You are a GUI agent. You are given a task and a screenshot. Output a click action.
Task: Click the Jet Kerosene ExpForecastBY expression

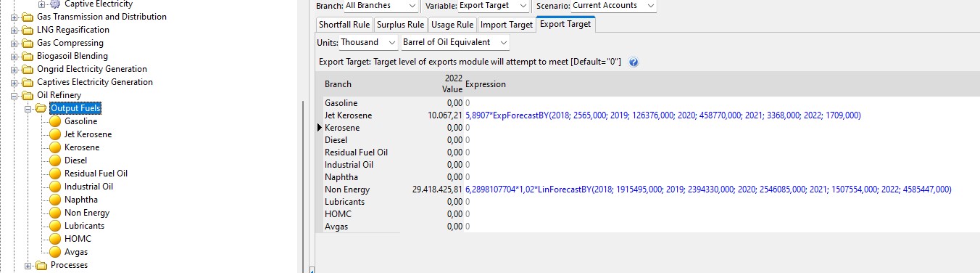[x=663, y=115]
